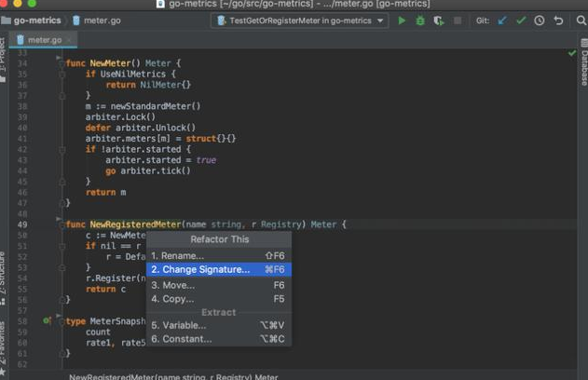Choose Change Signature... refactoring option

(200, 269)
